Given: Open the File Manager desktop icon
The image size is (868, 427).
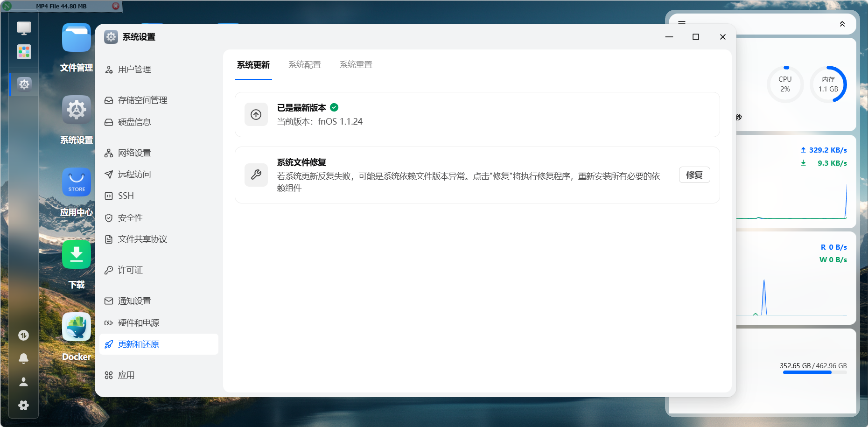Looking at the screenshot, I should [x=76, y=38].
